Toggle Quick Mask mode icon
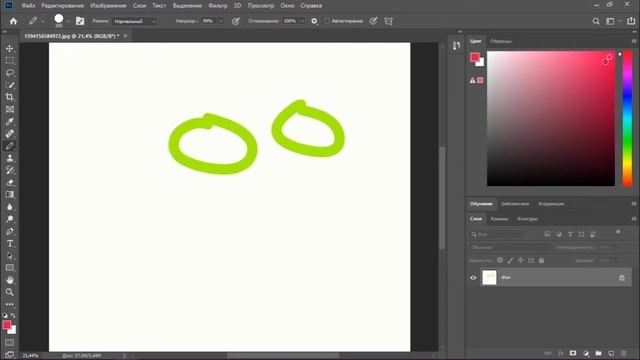 tap(10, 342)
